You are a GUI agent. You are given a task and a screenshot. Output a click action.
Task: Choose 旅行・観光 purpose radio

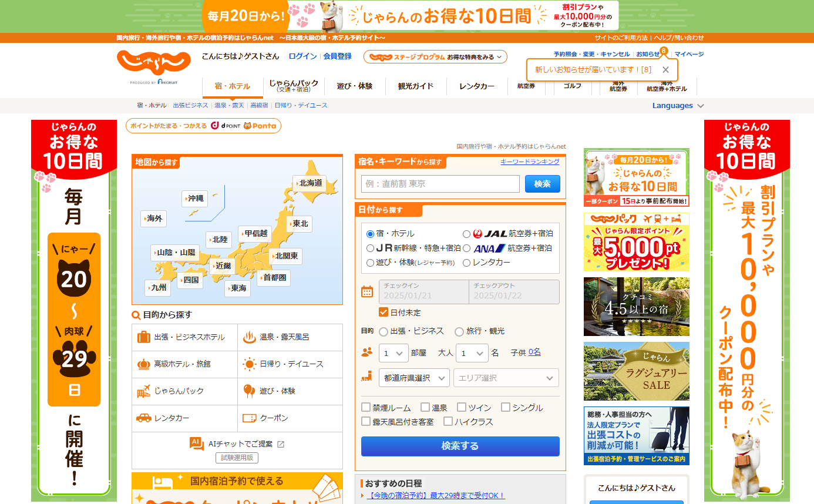coord(459,331)
